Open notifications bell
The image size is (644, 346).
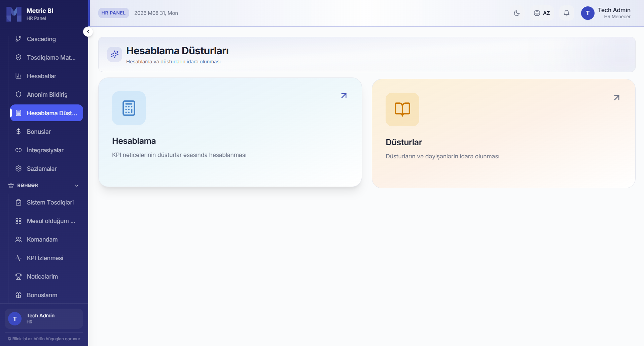point(567,13)
